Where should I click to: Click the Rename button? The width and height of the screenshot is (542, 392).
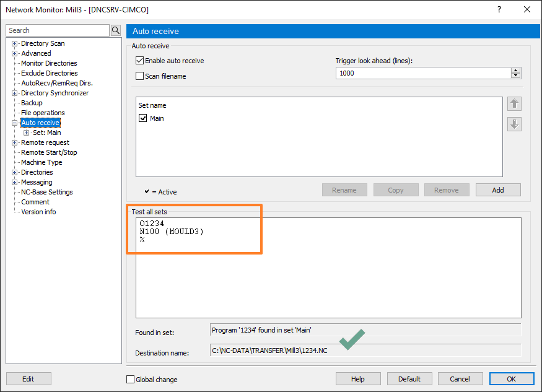click(x=344, y=189)
